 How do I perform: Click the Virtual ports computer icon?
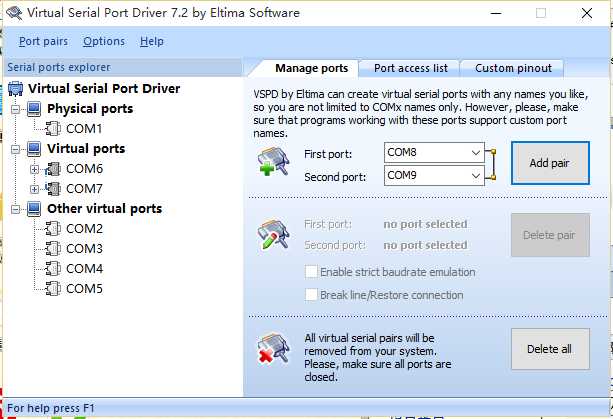point(34,149)
